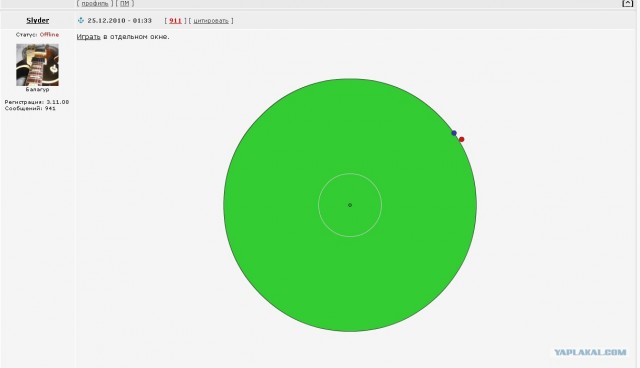
Task: Click the профиль link in the top bar
Action: (95, 3)
